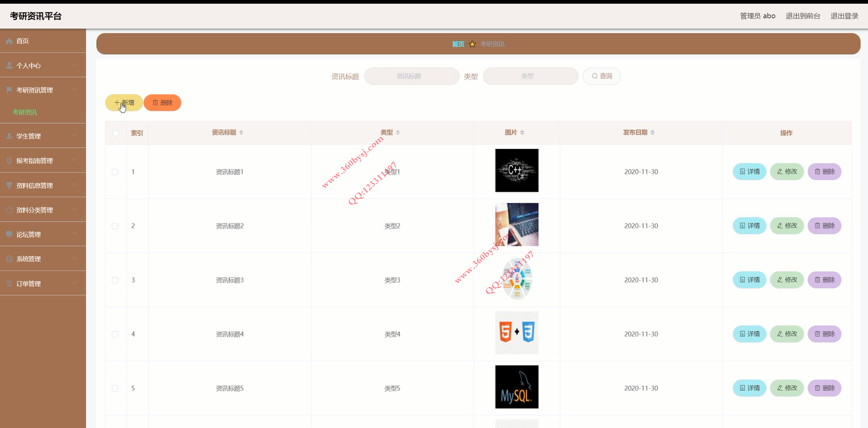This screenshot has height=428, width=868.
Task: Click 管理员 abo in the top bar
Action: click(x=757, y=16)
